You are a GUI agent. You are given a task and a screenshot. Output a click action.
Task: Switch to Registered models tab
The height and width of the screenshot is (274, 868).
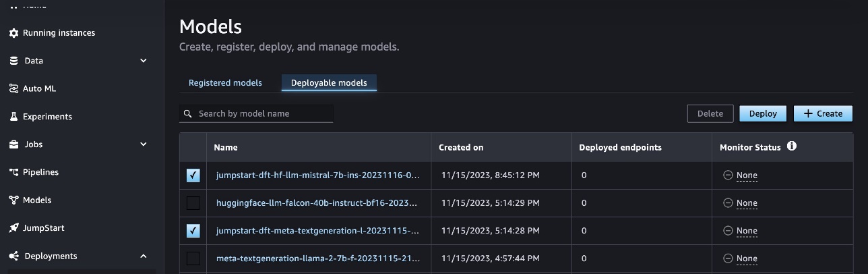(225, 83)
